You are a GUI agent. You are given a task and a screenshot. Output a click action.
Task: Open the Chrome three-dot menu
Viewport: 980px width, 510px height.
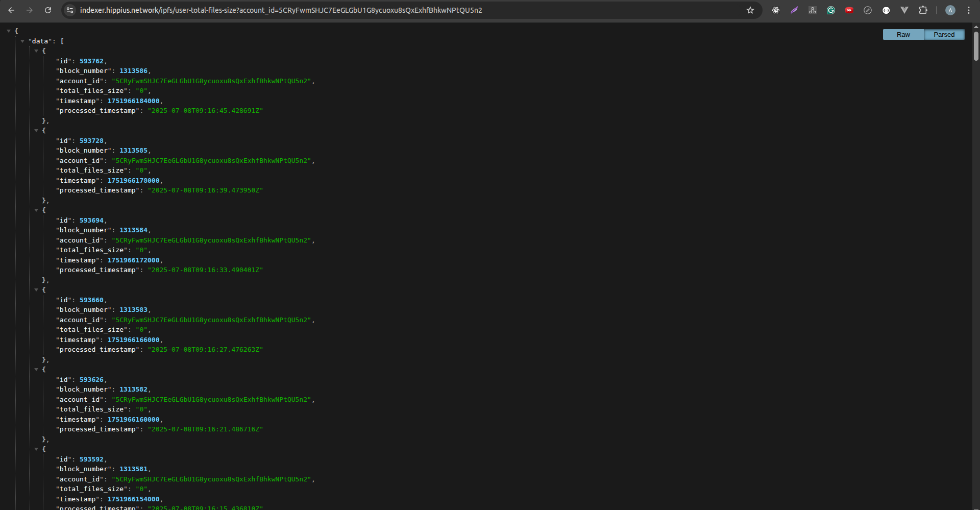pyautogui.click(x=969, y=10)
